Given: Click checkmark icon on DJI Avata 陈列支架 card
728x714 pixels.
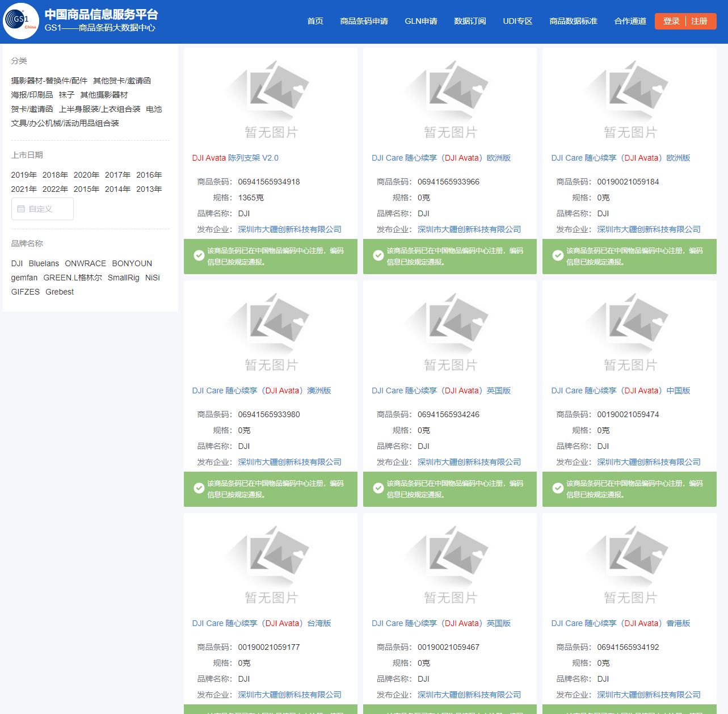Looking at the screenshot, I should pyautogui.click(x=199, y=255).
